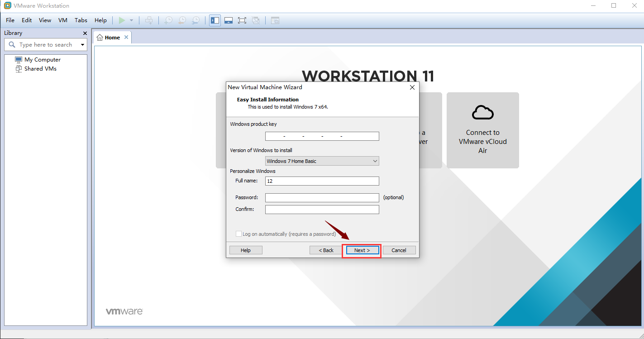Viewport: 644px width, 339px height.
Task: Select the Home tab
Action: tap(109, 38)
